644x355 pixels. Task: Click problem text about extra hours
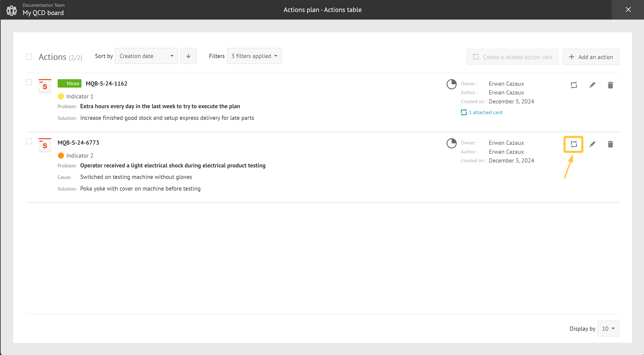coord(160,106)
